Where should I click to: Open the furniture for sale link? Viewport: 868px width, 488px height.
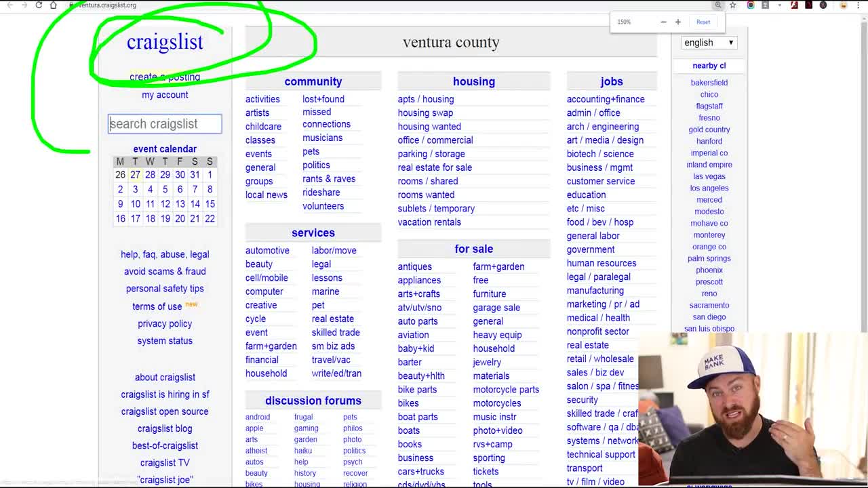click(x=490, y=294)
